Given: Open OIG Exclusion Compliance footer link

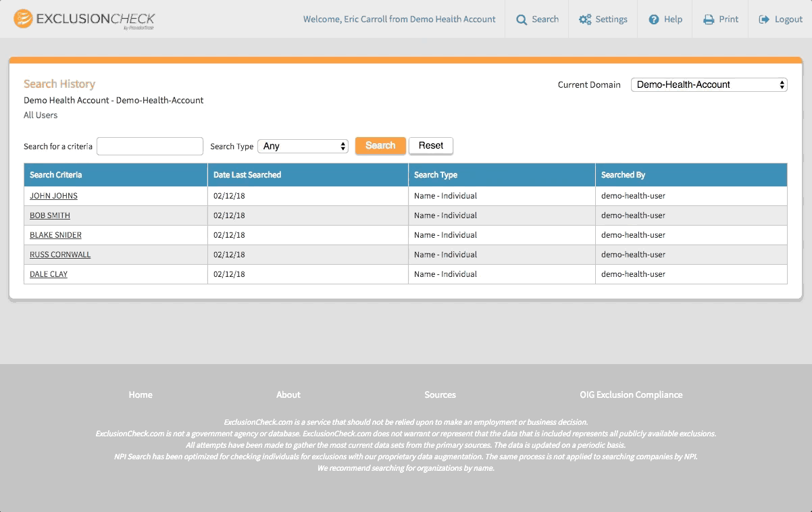Looking at the screenshot, I should tap(631, 394).
